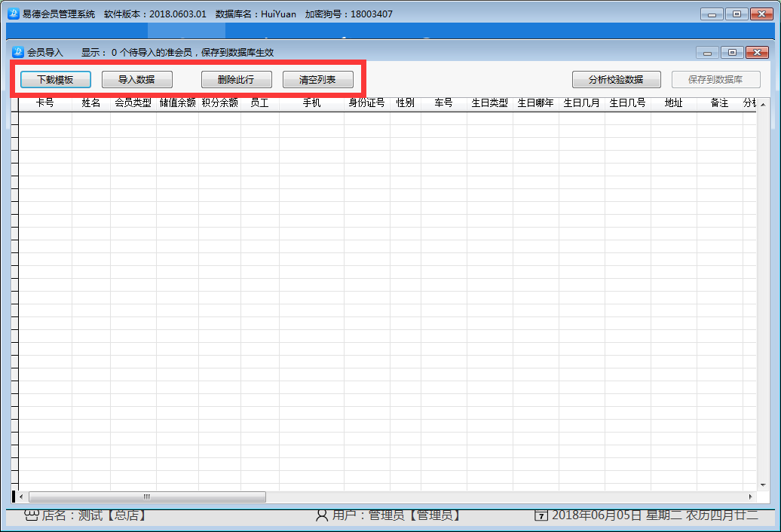Select the 生日哪年 column header
Image resolution: width=781 pixels, height=532 pixels.
coord(535,103)
